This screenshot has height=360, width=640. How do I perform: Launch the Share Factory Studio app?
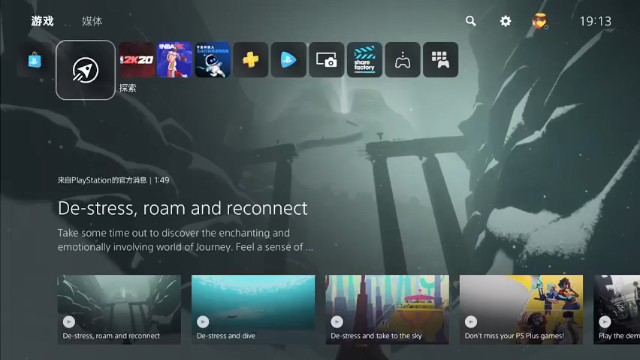pyautogui.click(x=364, y=60)
